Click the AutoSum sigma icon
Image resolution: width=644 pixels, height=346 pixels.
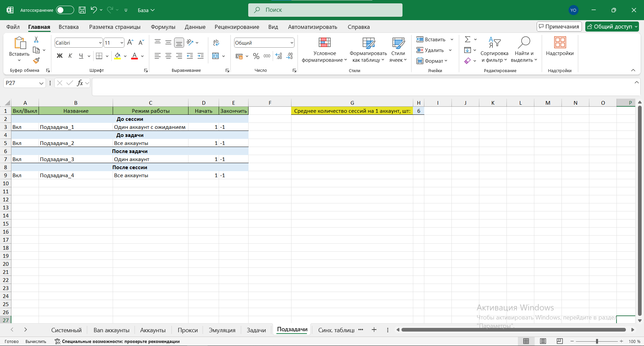point(467,40)
